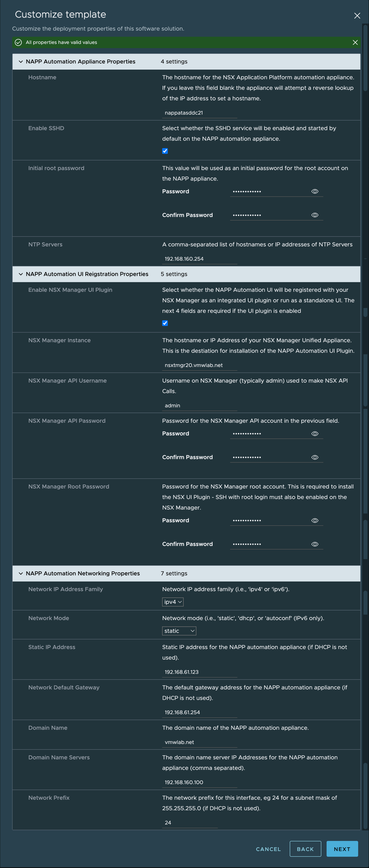The width and height of the screenshot is (369, 868).
Task: Show Initial root Confirm Password via eye icon
Action: click(315, 215)
